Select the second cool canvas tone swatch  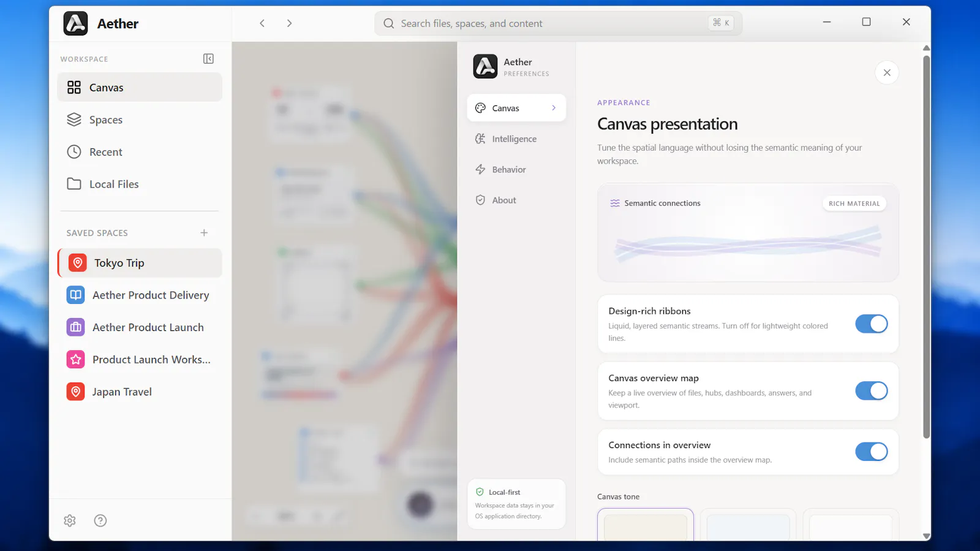point(748,525)
